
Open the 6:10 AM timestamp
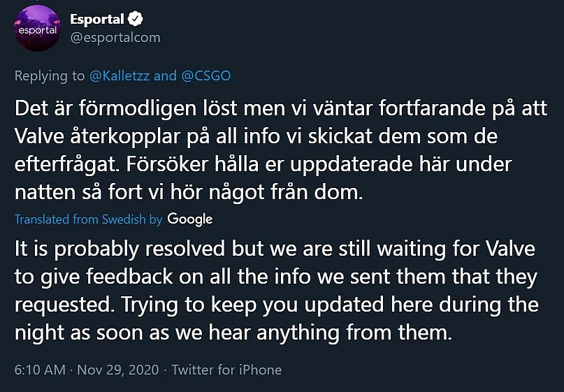tap(40, 370)
